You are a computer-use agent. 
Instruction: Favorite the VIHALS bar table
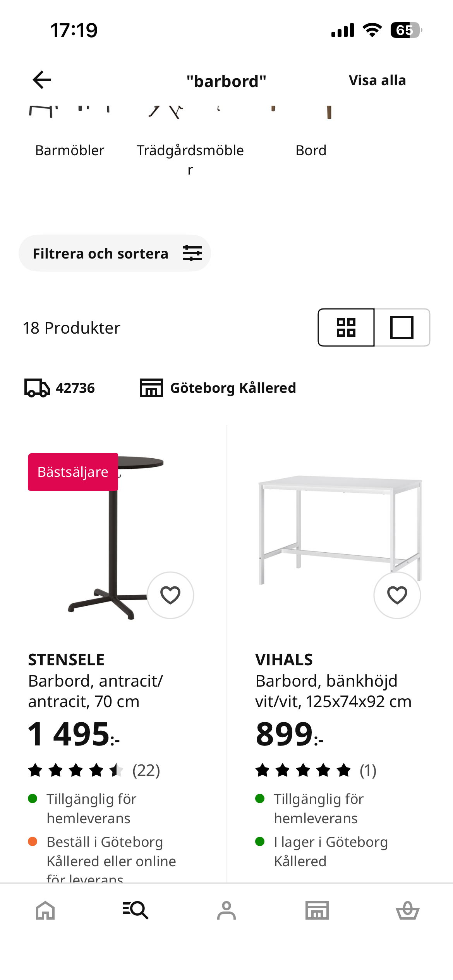pos(397,595)
